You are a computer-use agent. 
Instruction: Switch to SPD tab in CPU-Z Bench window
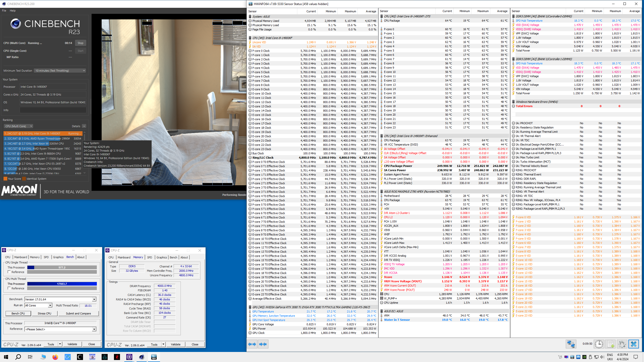[x=46, y=257]
